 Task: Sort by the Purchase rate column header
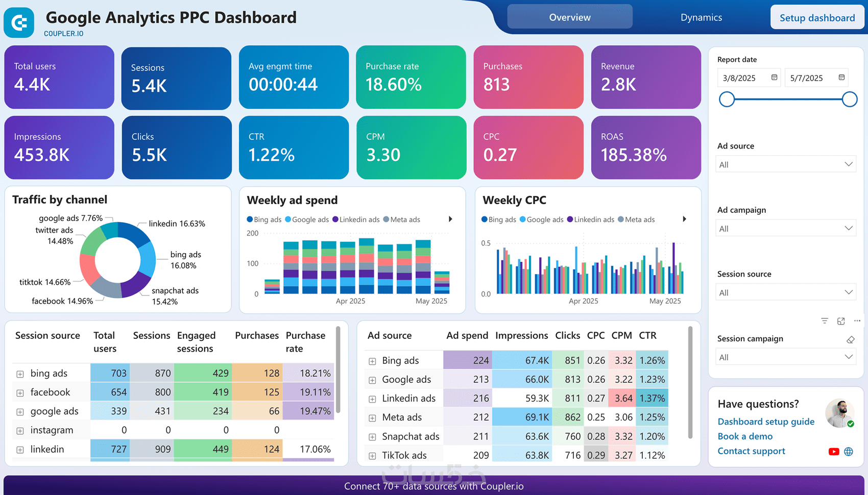pos(305,342)
